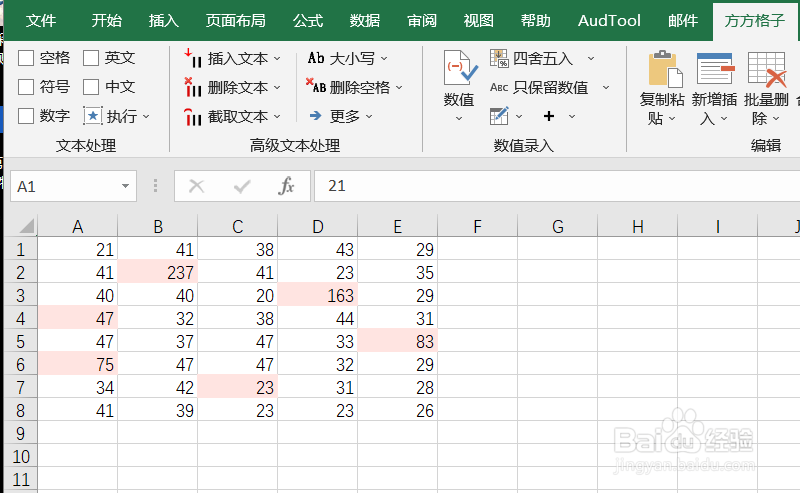Click the formula bar cancel X icon
Viewport: 800px width, 493px height.
tap(196, 186)
